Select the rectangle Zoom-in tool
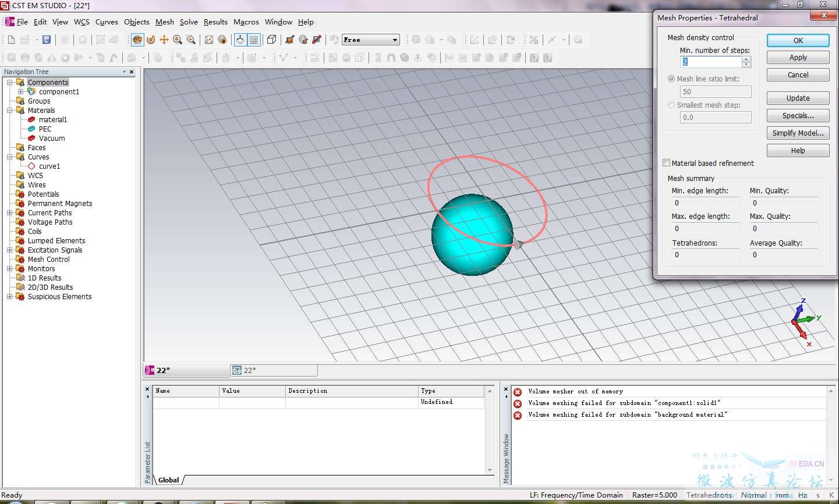 [x=191, y=40]
